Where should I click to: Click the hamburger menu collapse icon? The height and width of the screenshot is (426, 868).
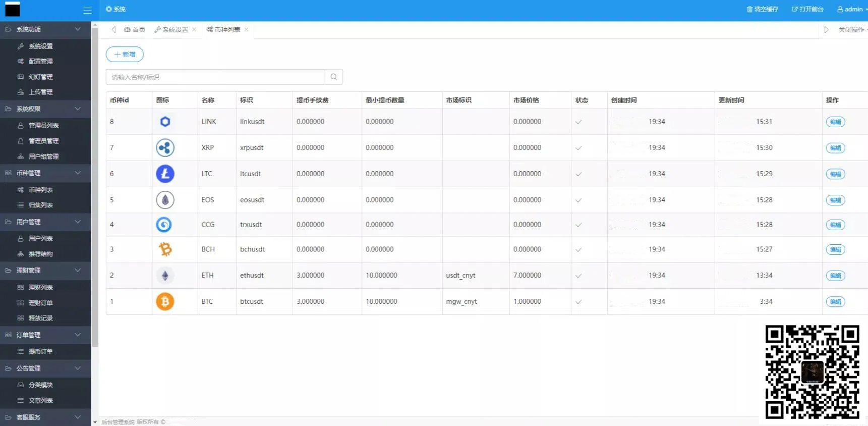click(x=87, y=10)
